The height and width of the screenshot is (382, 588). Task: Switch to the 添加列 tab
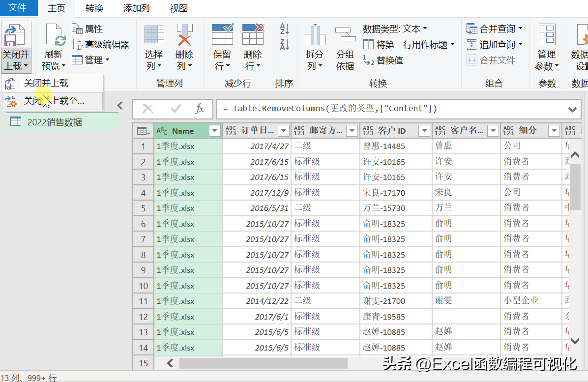tap(137, 8)
